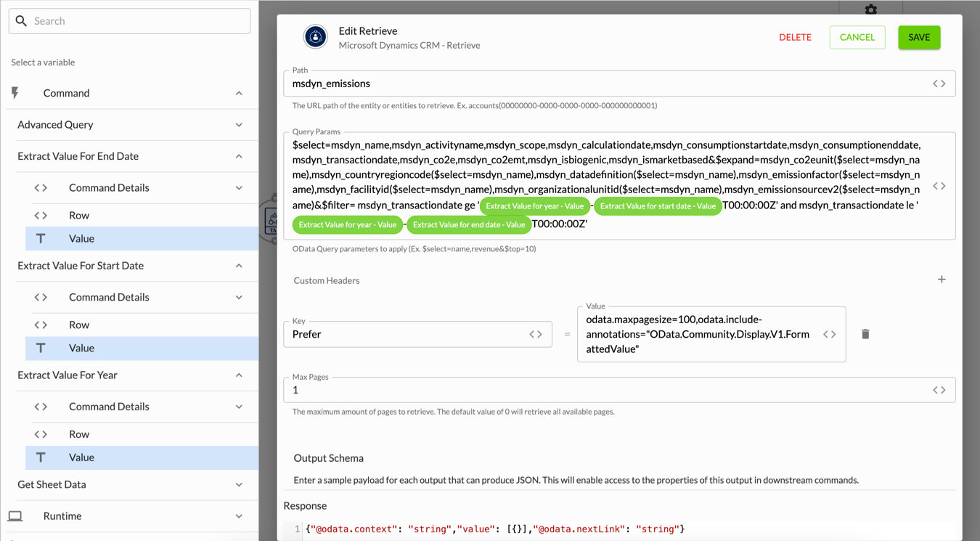The image size is (980, 541).
Task: Click text icon of Year Value
Action: tap(41, 457)
